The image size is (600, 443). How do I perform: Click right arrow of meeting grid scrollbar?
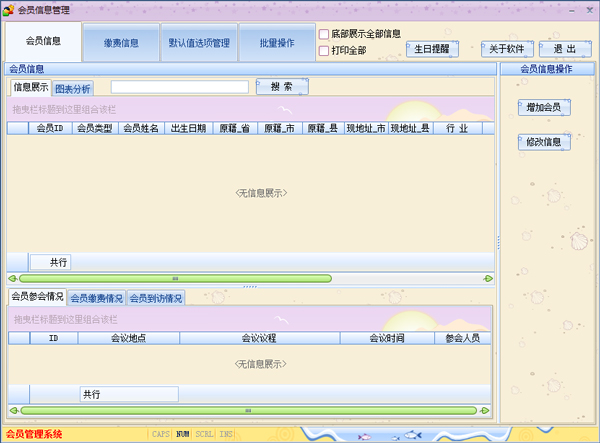tap(485, 410)
